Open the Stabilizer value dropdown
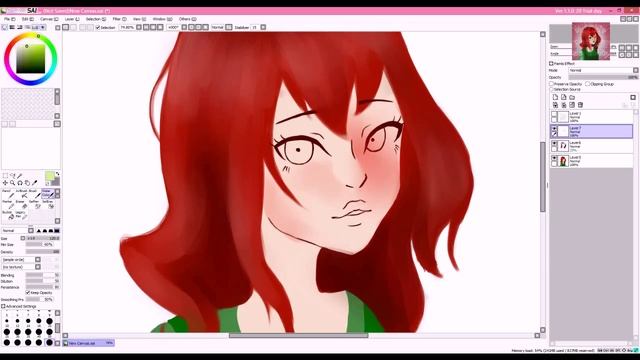Viewport: 640px width, 360px height. point(263,27)
